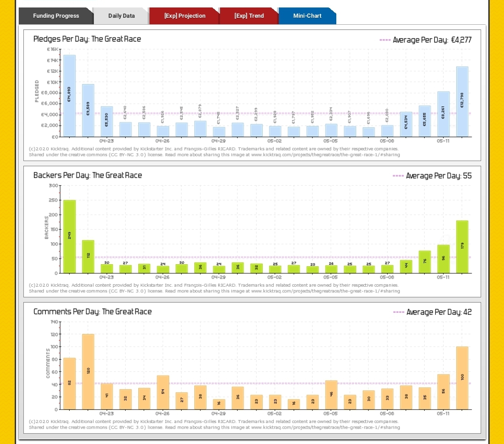
Task: Click the Average Per Day €4,277 legend
Action: [426, 40]
